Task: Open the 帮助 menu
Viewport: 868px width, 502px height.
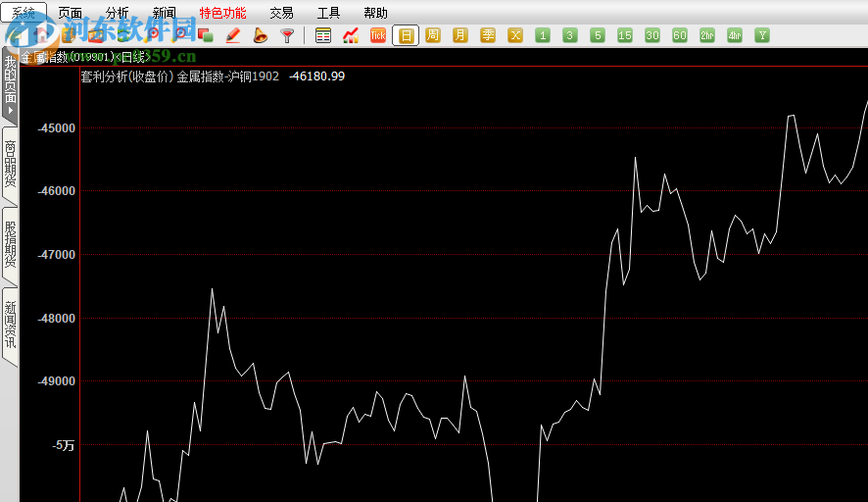Action: 375,13
